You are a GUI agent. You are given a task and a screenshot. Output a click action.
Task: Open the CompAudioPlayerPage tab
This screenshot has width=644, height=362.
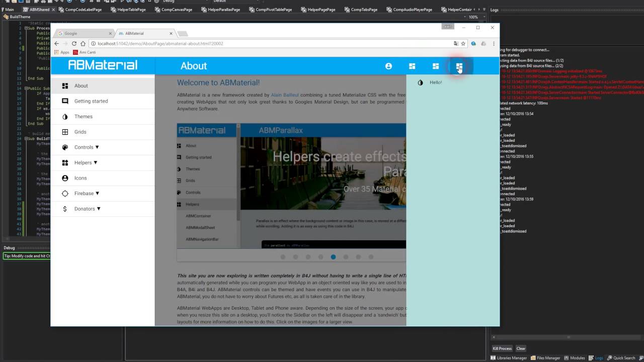click(x=410, y=10)
